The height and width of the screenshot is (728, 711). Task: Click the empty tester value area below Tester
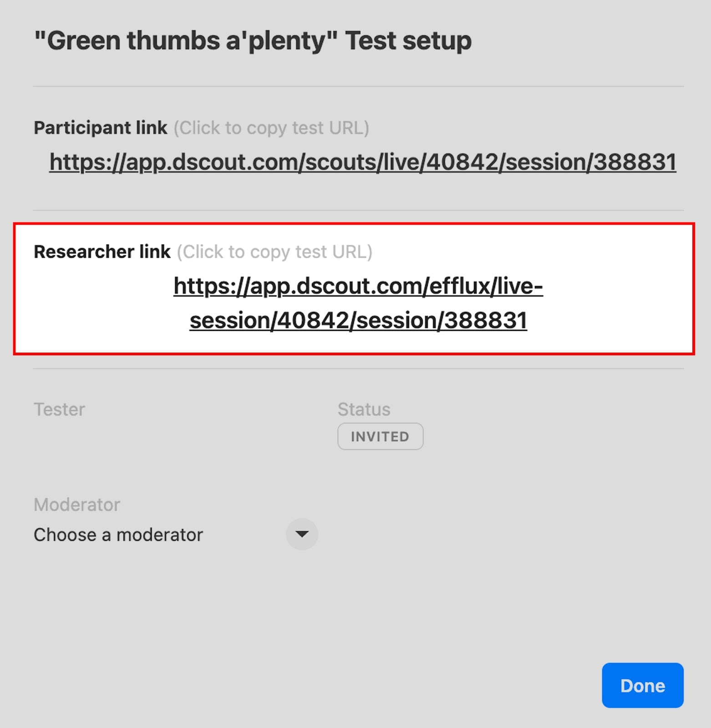pos(137,437)
